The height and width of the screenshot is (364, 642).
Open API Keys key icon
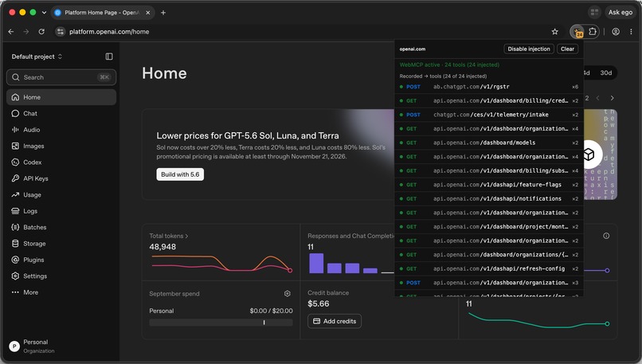click(x=15, y=178)
